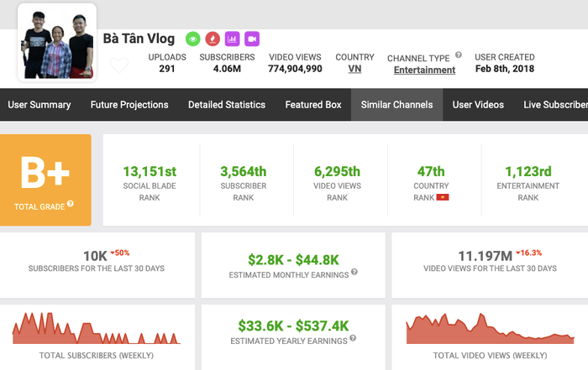Screen dimensions: 588x370
Task: Open the User Summary tab
Action: (x=39, y=105)
